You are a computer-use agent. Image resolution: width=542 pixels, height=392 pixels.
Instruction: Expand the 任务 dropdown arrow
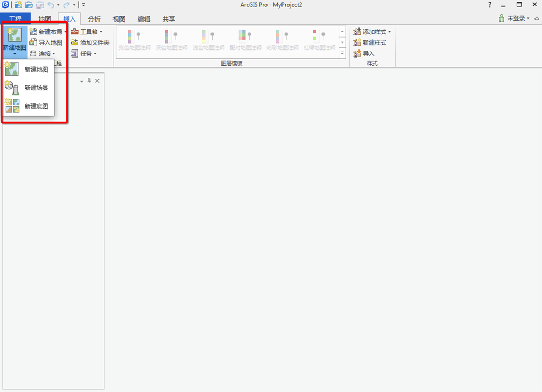(95, 54)
